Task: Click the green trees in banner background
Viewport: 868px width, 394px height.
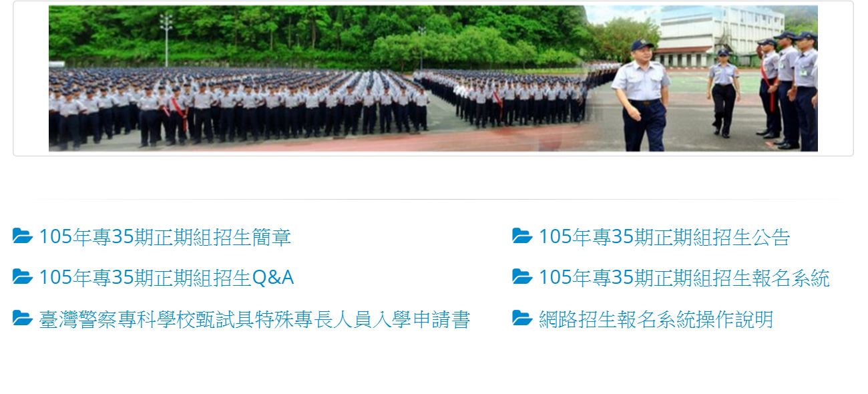Action: (314, 35)
